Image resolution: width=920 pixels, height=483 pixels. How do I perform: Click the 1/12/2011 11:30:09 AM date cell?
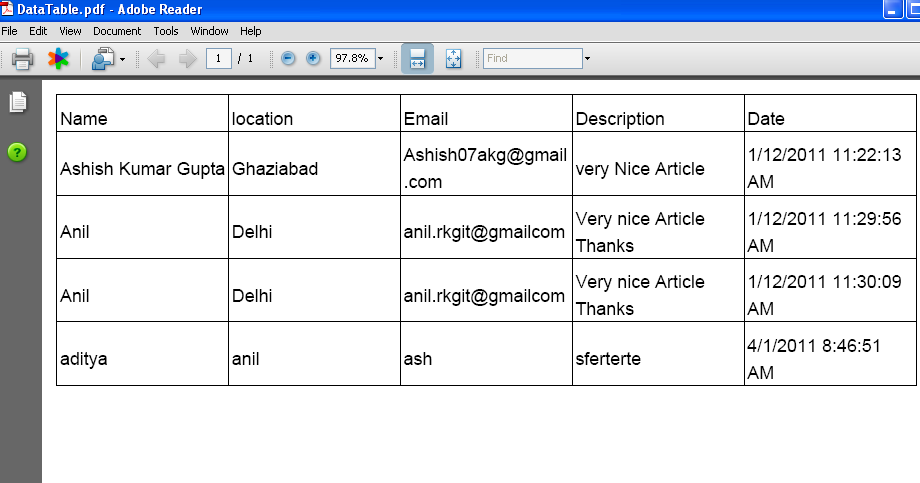(x=830, y=290)
